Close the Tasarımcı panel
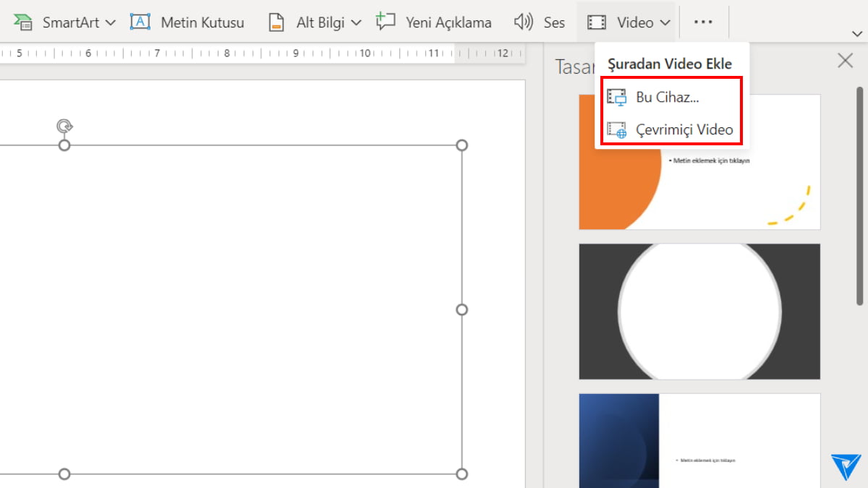 [x=845, y=60]
